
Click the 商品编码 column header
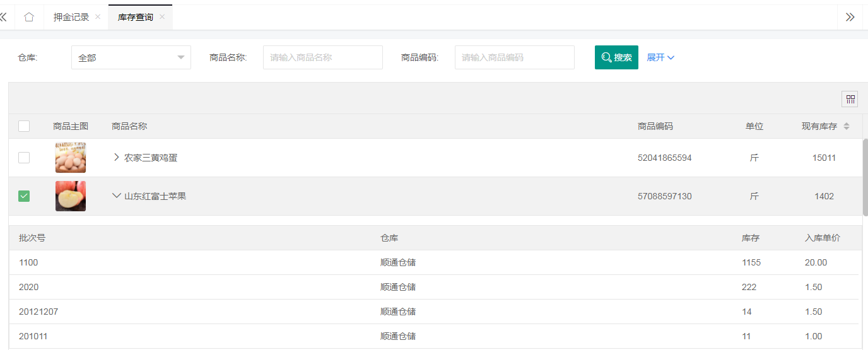(x=655, y=126)
